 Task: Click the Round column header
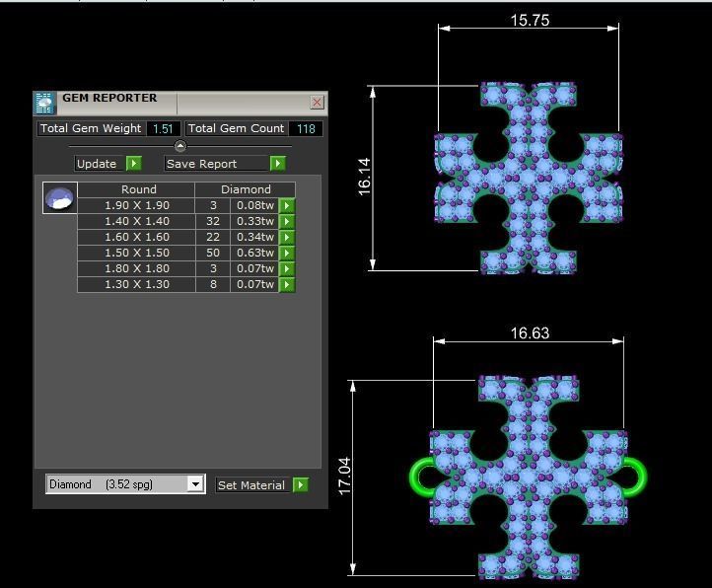[x=136, y=189]
